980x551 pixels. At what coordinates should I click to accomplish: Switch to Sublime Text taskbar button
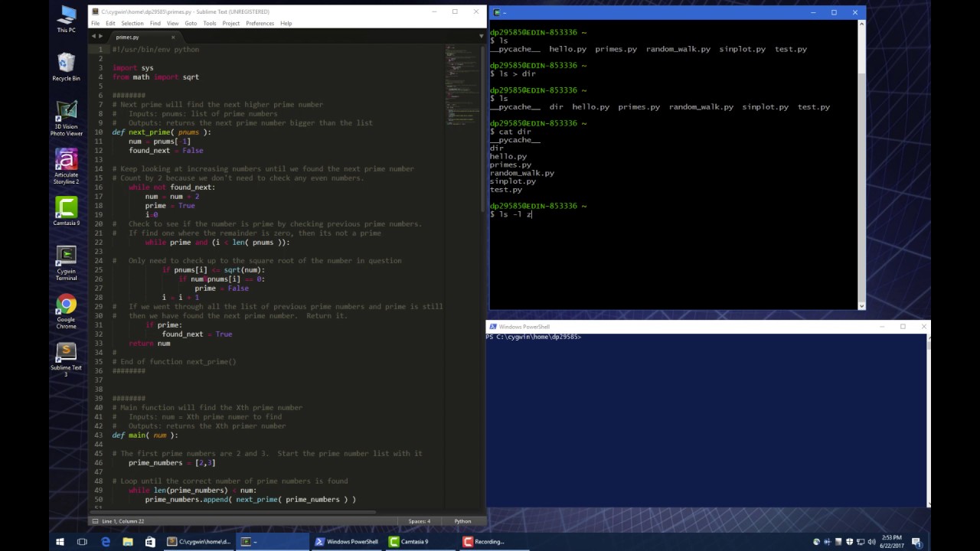[x=199, y=542]
